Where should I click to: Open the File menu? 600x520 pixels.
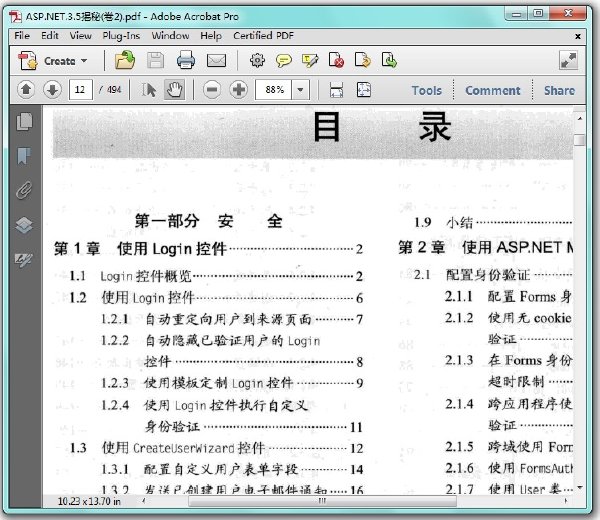click(x=22, y=36)
